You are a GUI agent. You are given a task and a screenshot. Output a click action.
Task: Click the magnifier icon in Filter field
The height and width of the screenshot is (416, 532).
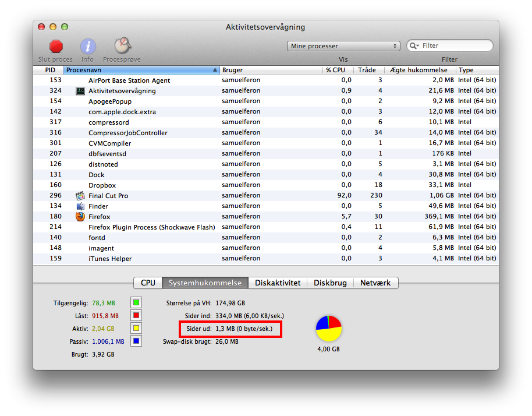[x=414, y=46]
